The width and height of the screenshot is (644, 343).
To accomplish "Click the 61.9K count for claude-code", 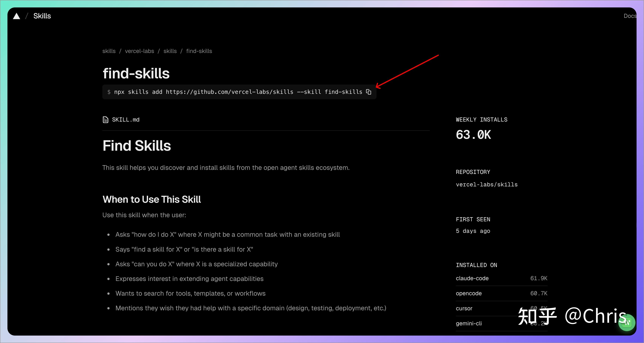I will (x=539, y=278).
